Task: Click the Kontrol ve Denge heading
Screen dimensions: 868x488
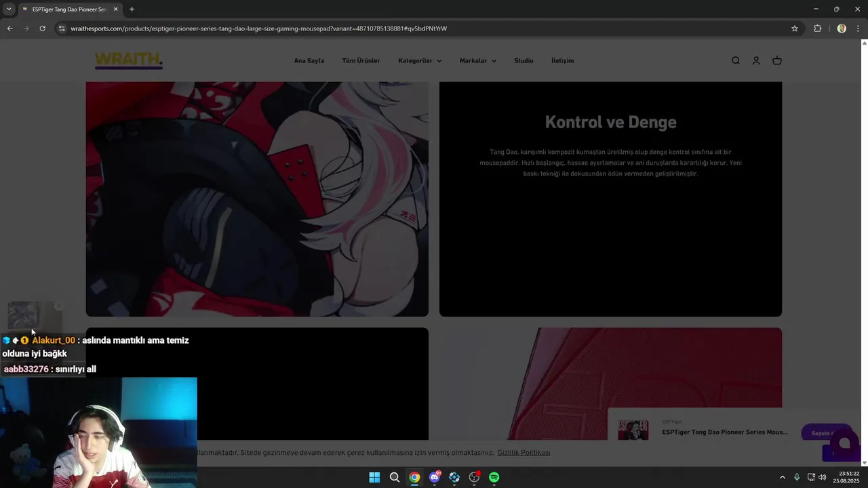Action: tap(610, 122)
